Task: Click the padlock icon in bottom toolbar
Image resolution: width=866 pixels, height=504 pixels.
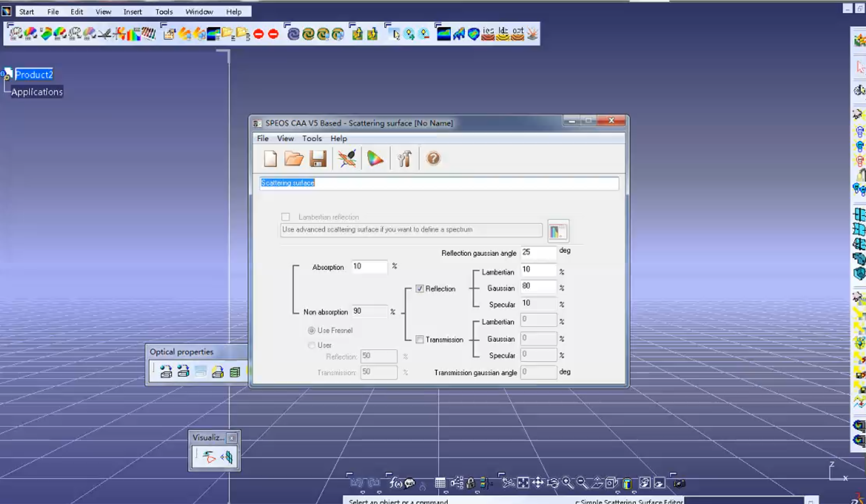Action: [470, 483]
